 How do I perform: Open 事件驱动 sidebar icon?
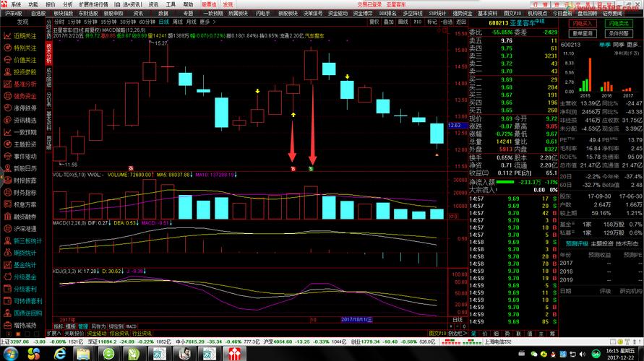pos(7,156)
